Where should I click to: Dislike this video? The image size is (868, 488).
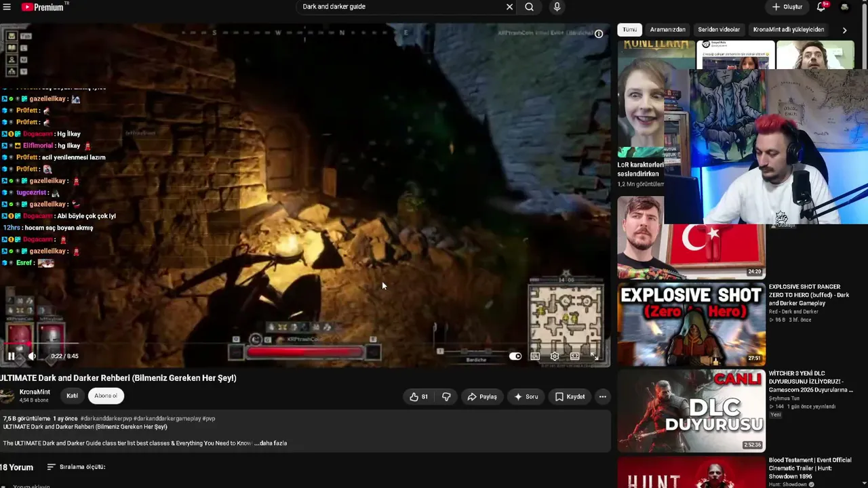446,396
